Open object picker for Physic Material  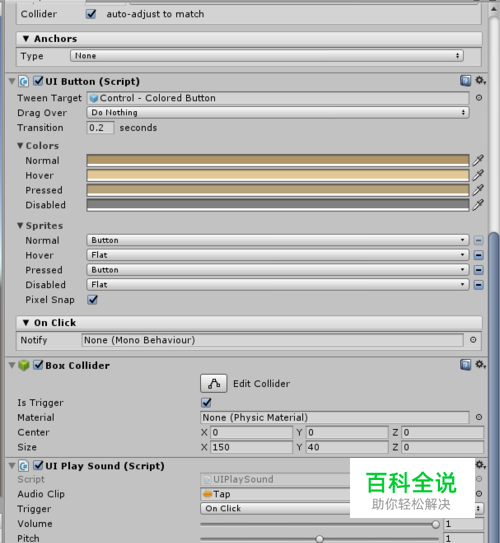479,417
